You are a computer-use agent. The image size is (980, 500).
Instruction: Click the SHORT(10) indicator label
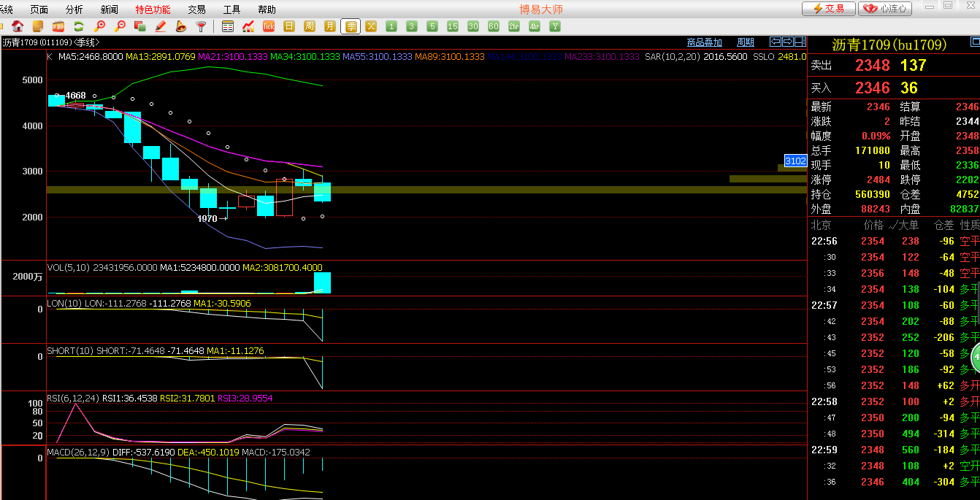70,351
